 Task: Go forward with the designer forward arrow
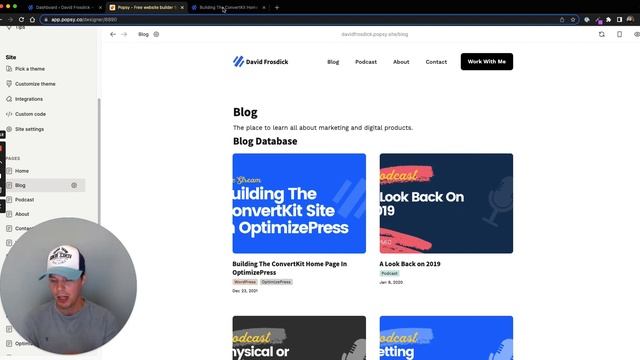124,34
